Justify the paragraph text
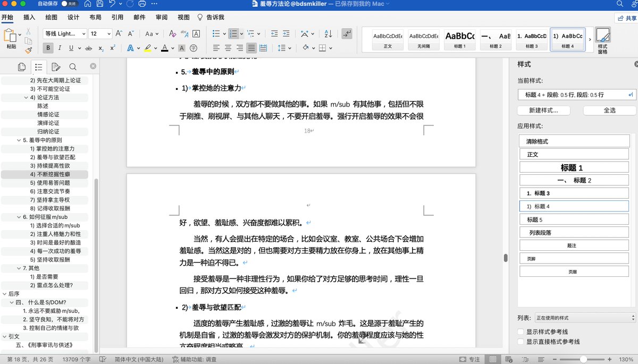The height and width of the screenshot is (364, 638). (251, 48)
